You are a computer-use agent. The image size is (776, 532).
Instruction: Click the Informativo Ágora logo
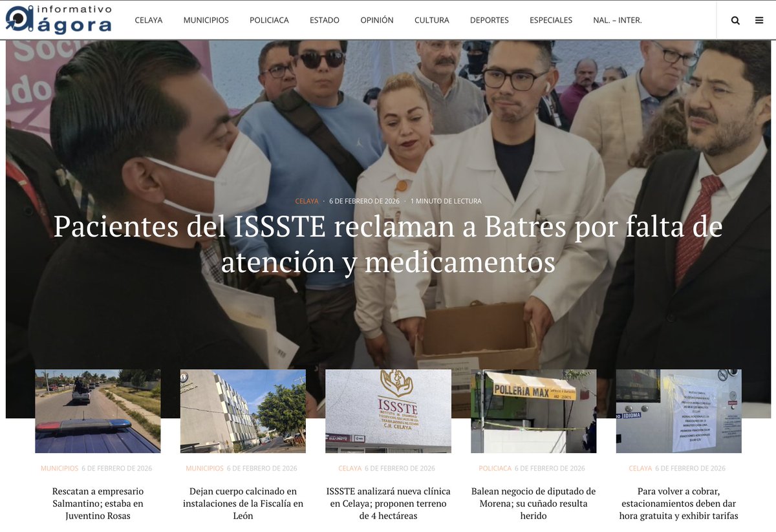(58, 20)
